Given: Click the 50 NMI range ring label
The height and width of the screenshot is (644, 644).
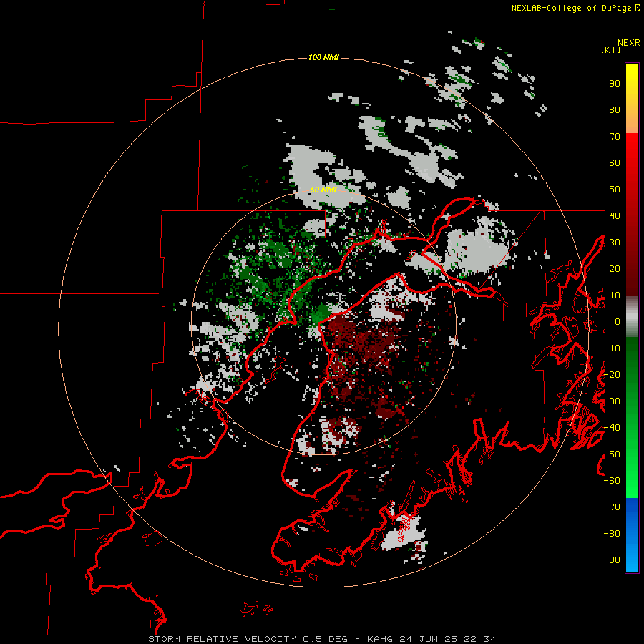Looking at the screenshot, I should 323,190.
